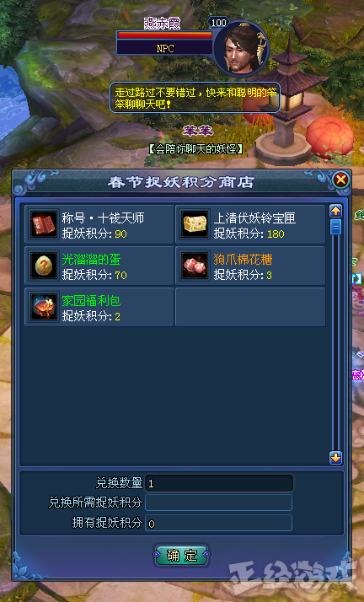Screen dimensions: 364x602
Task: Choose the 上清伏妖铃宝匣 item entry
Action: (250, 224)
